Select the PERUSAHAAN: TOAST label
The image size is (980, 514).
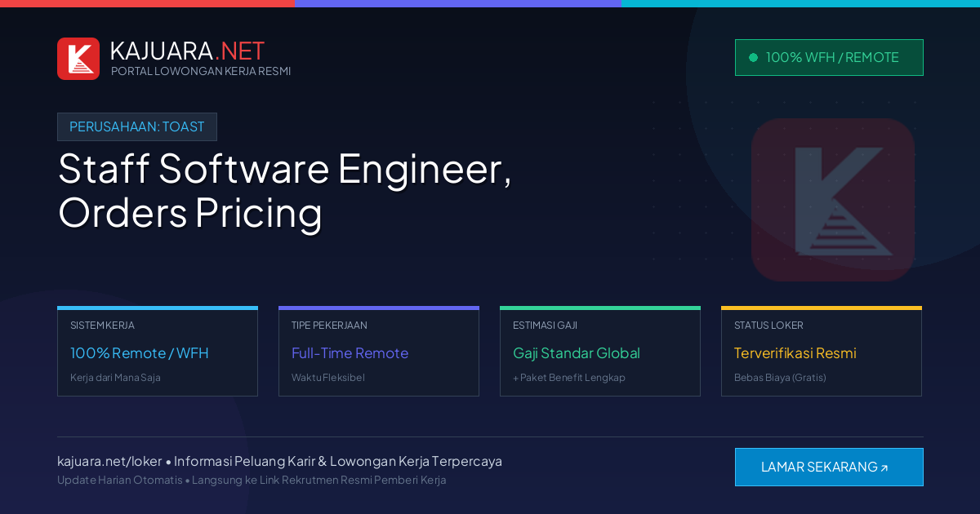point(137,126)
